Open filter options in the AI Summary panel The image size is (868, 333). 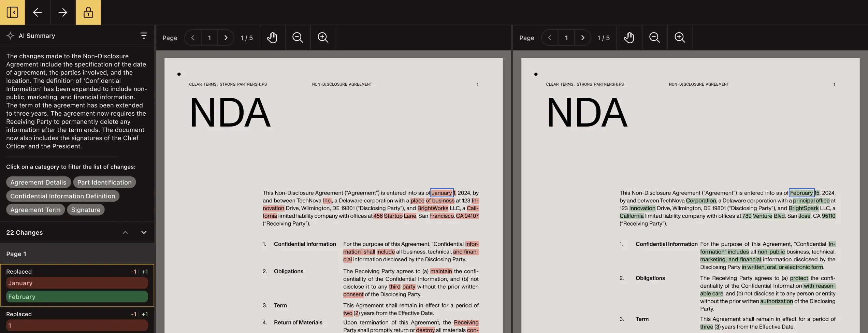[x=144, y=35]
